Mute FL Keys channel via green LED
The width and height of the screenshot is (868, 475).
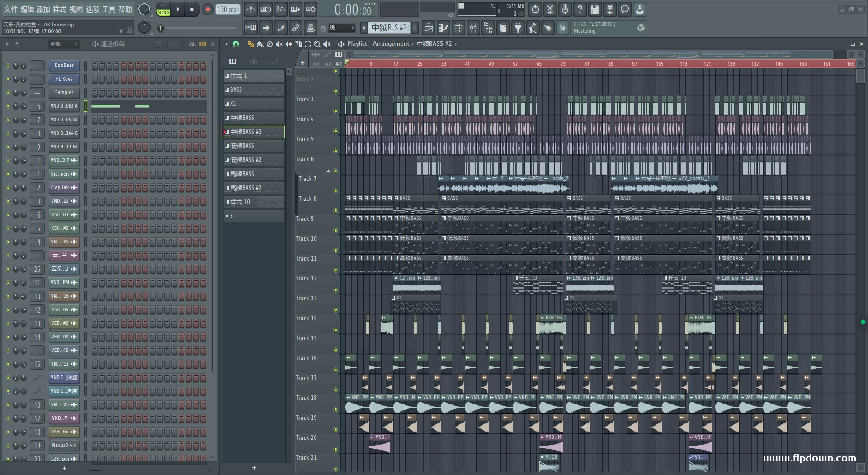(8, 79)
